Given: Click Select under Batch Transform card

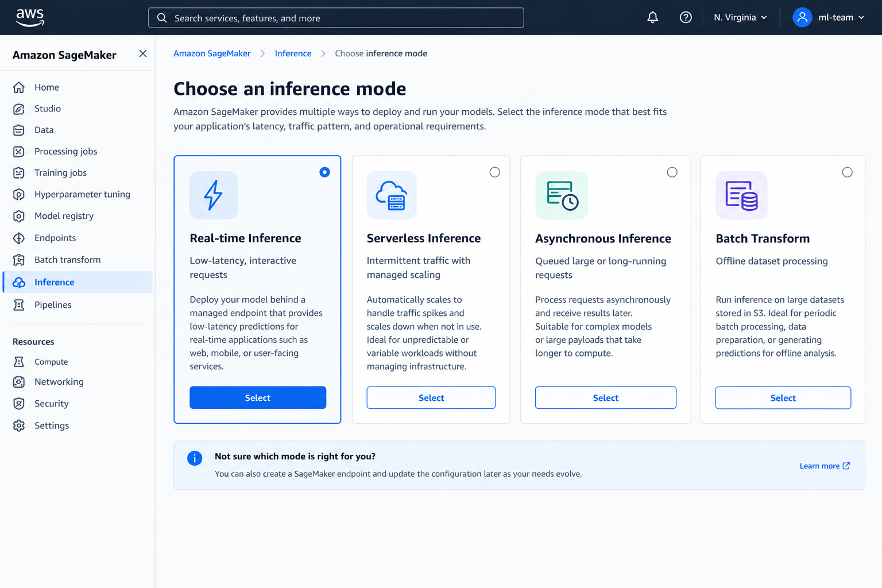Looking at the screenshot, I should click(x=783, y=398).
